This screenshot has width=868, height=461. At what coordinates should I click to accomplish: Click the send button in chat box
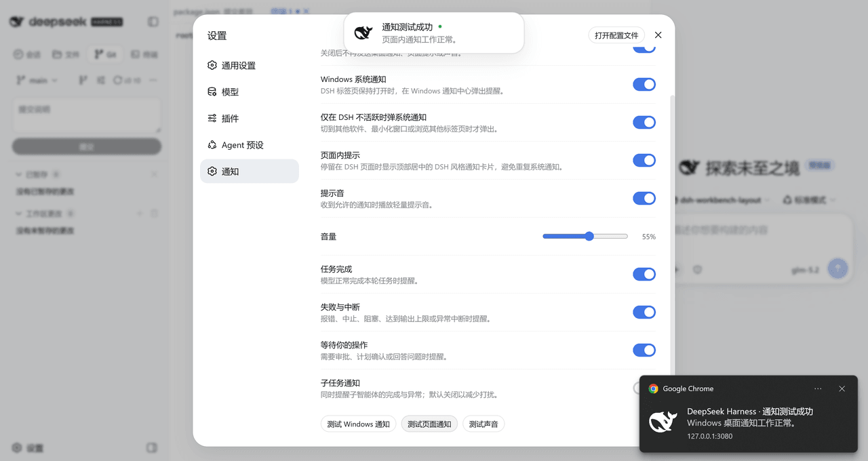click(837, 269)
